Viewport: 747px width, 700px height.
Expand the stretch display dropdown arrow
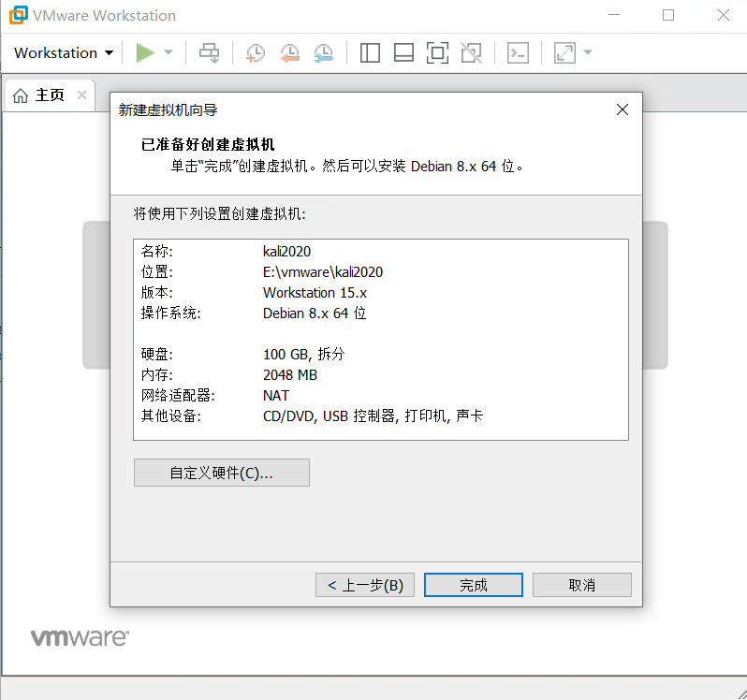coord(588,52)
